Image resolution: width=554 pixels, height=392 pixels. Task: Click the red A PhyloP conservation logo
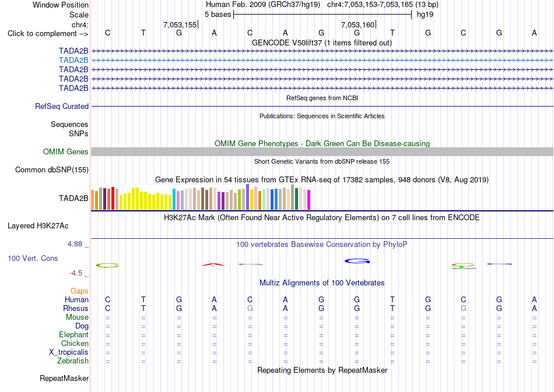tap(213, 264)
